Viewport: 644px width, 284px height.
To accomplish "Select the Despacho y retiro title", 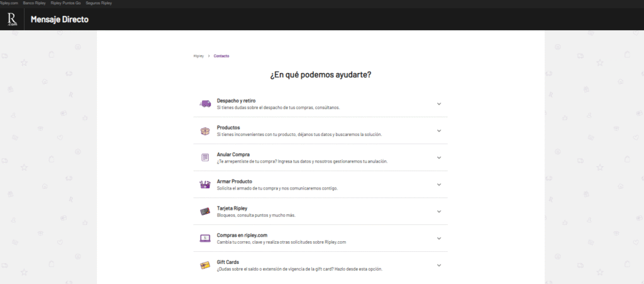I will (x=236, y=101).
